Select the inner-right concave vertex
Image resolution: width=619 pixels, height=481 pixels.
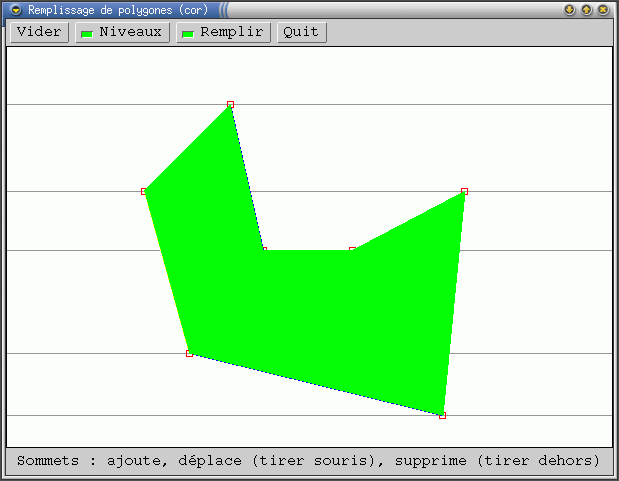pyautogui.click(x=352, y=249)
